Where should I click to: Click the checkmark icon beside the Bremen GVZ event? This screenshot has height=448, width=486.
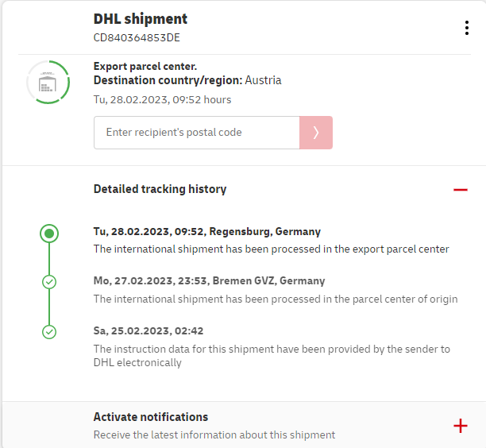[x=49, y=282]
